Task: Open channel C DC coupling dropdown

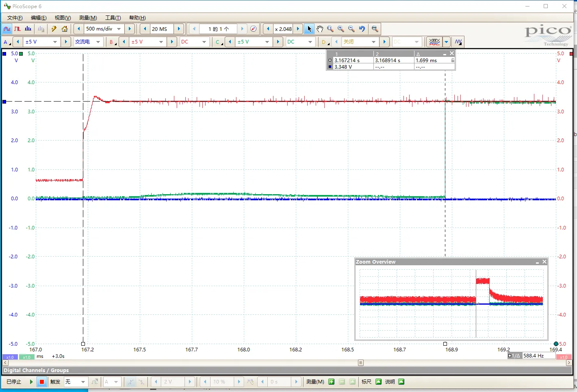Action: click(x=310, y=42)
